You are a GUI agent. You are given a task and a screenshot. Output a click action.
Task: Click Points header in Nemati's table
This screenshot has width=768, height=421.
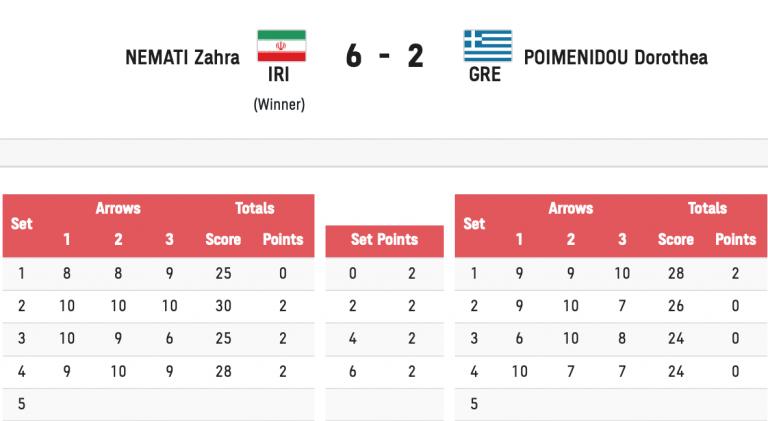[282, 239]
